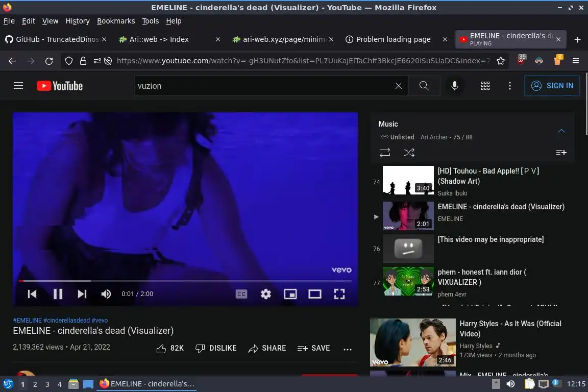Open the Bookmarks menu

(116, 21)
